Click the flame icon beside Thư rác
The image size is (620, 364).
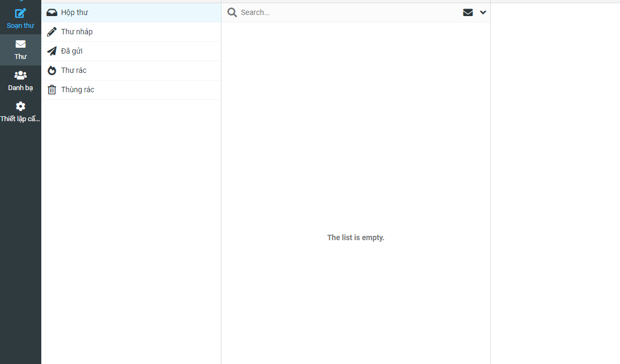click(51, 70)
